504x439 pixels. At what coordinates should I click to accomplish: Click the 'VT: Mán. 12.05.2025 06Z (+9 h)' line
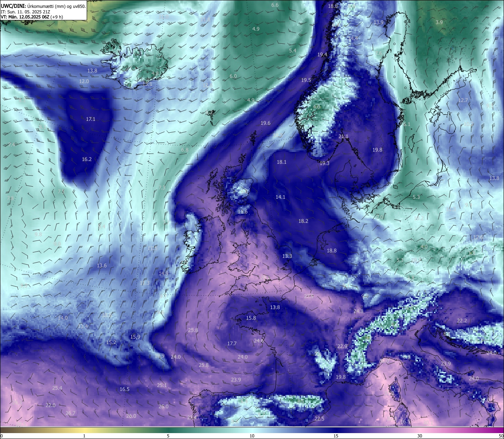pyautogui.click(x=32, y=17)
